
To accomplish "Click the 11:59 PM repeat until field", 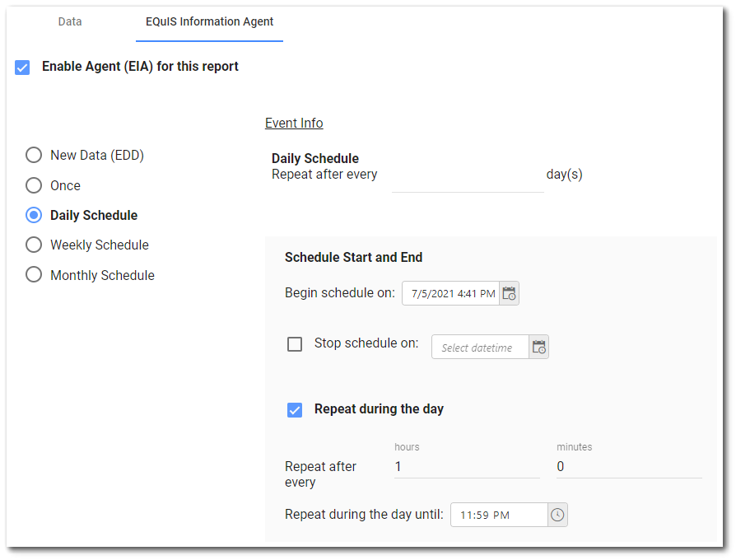I will click(498, 515).
